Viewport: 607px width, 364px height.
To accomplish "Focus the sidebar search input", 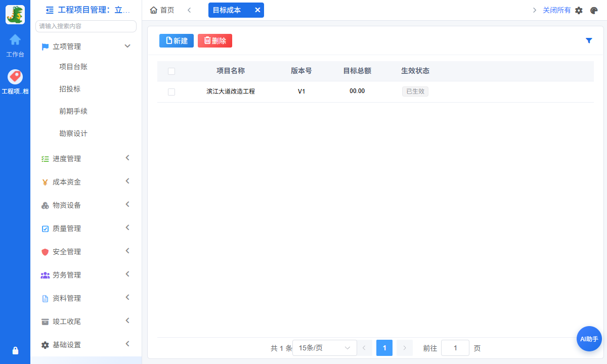I will click(x=86, y=26).
